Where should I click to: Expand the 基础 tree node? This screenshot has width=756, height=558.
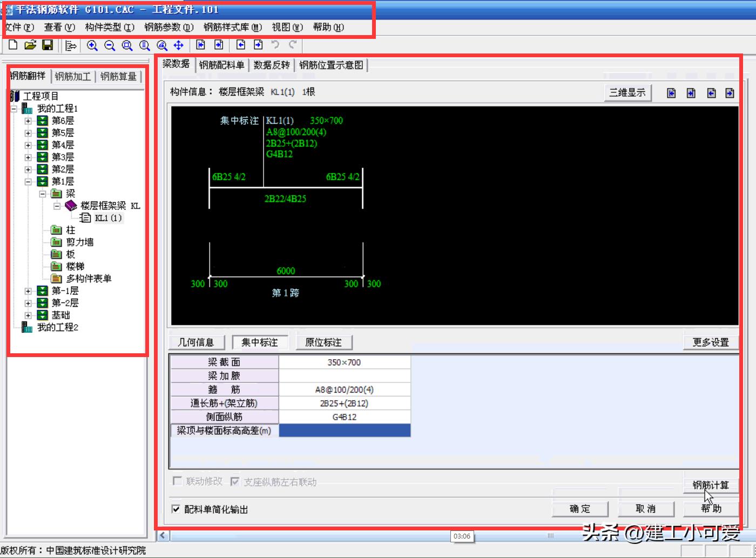28,315
